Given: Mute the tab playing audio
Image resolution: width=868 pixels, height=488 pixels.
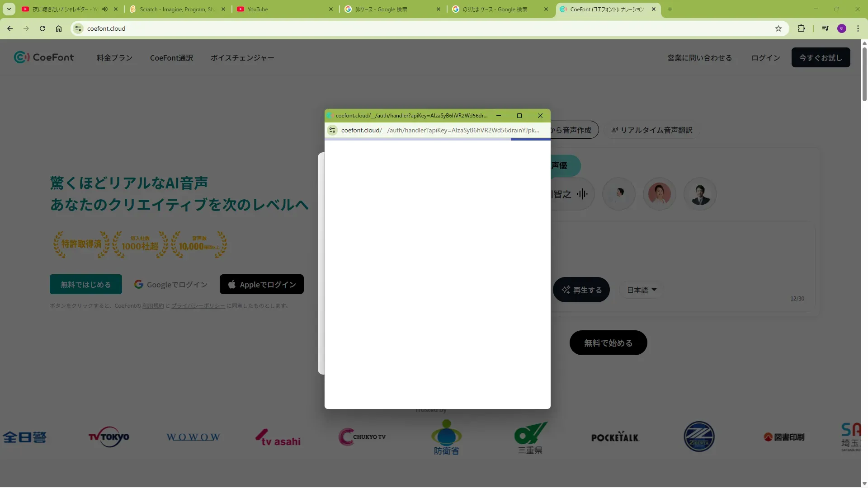Looking at the screenshot, I should point(105,9).
